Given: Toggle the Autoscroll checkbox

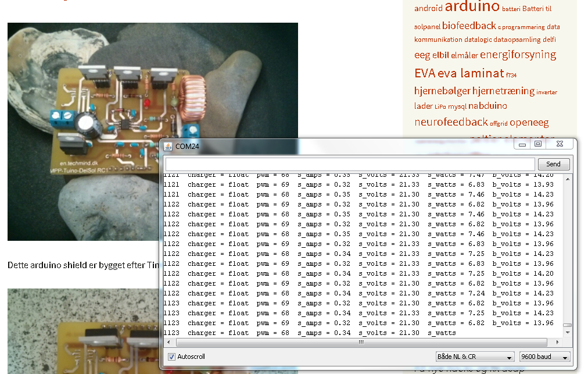Looking at the screenshot, I should pos(171,357).
